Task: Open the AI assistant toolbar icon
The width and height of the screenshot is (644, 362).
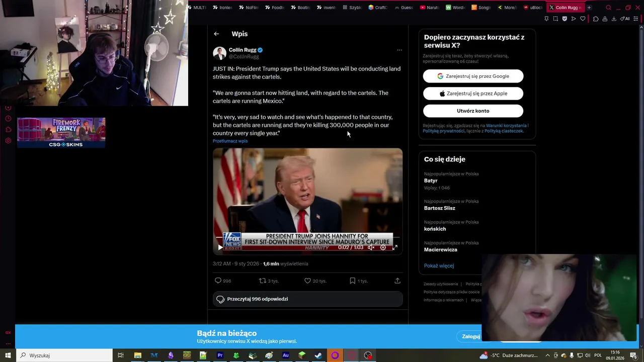Action: point(625,19)
